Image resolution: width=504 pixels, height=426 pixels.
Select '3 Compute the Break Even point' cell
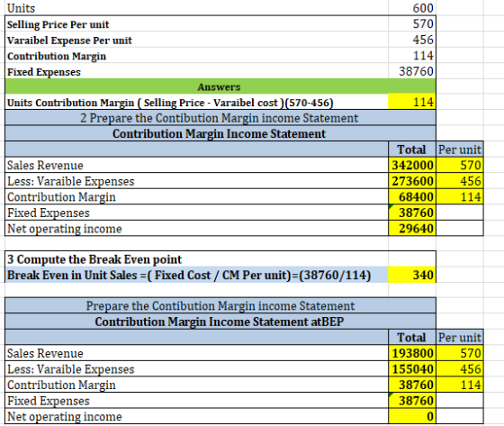pyautogui.click(x=197, y=259)
